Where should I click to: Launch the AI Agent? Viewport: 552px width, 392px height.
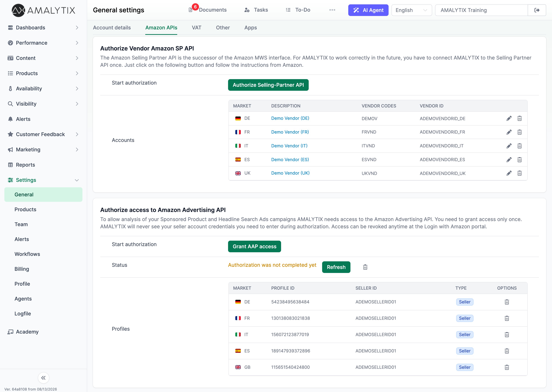click(368, 10)
